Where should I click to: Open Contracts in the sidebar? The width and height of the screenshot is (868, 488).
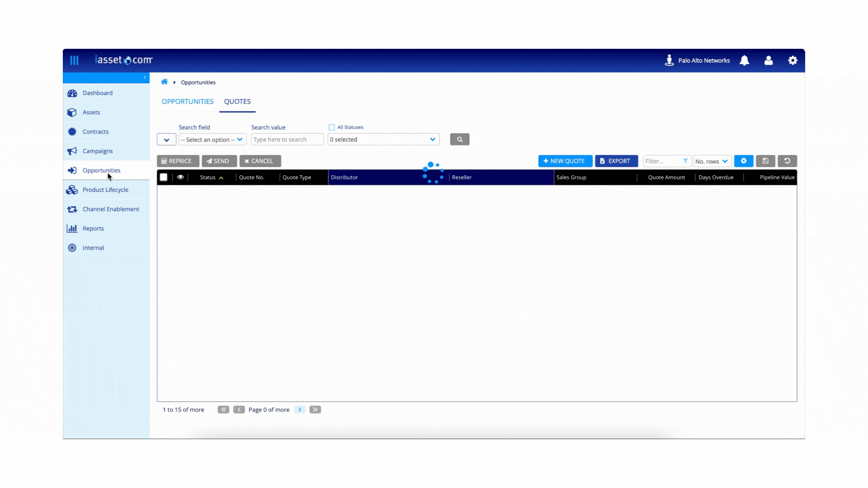point(106,132)
